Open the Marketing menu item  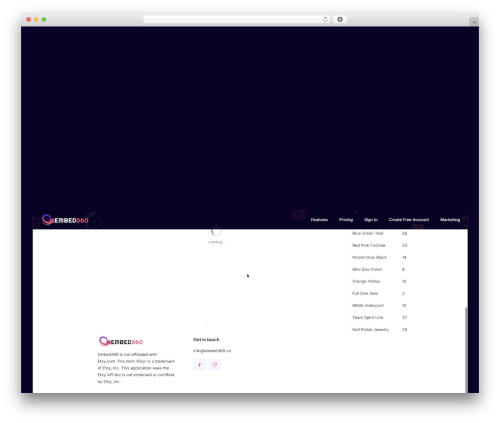coord(450,220)
